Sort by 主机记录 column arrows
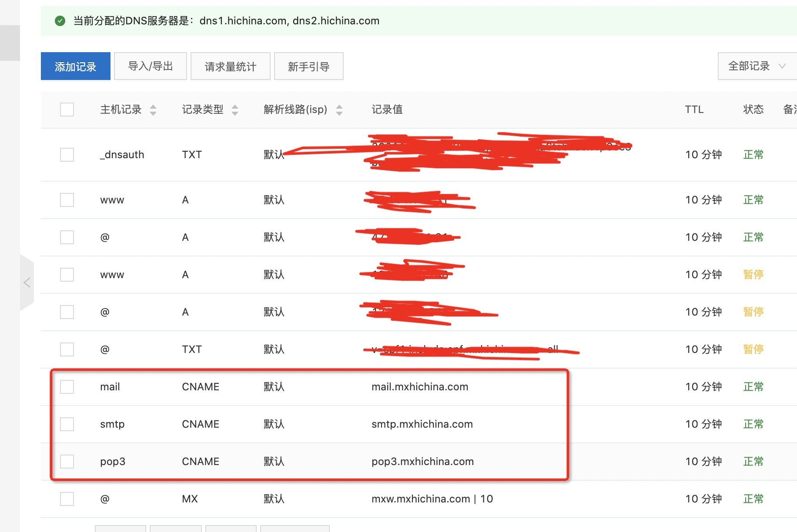 click(153, 110)
